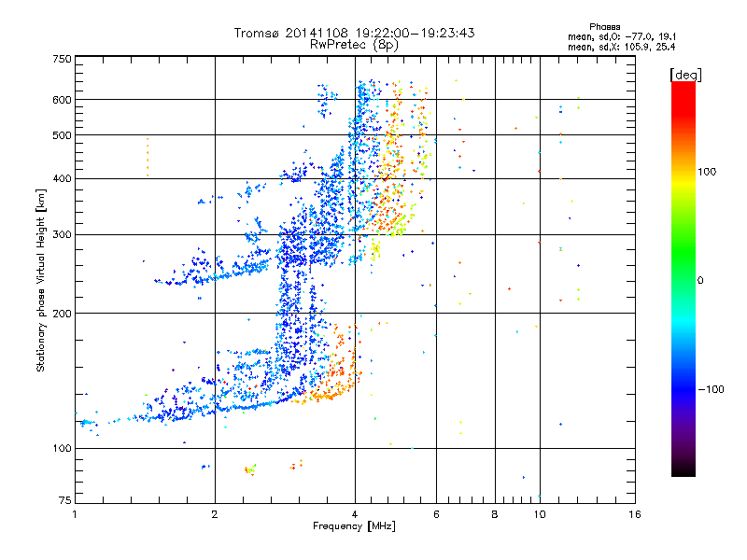This screenshot has height=560, width=747.
Task: Click the '500' y-axis tick label
Action: tap(62, 135)
